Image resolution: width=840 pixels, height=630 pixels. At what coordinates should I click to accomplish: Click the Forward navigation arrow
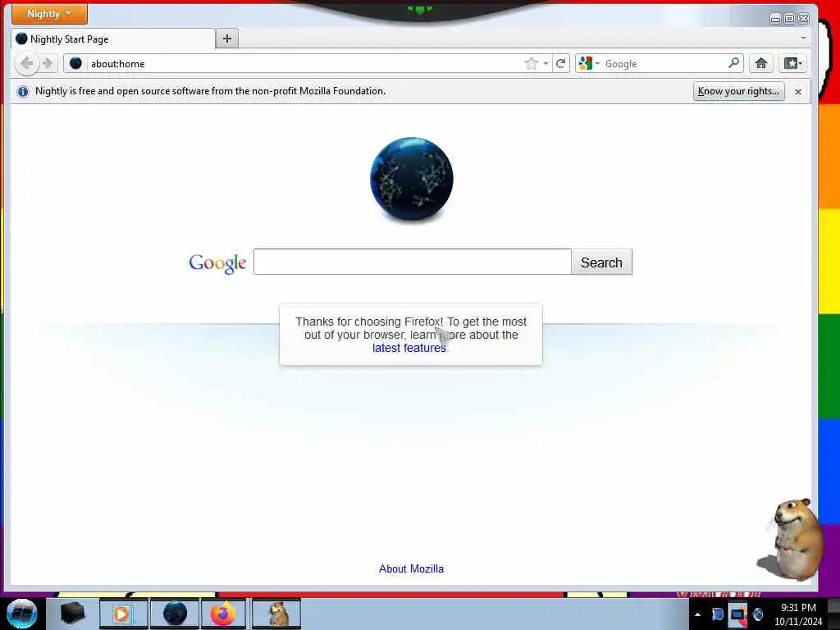click(48, 64)
